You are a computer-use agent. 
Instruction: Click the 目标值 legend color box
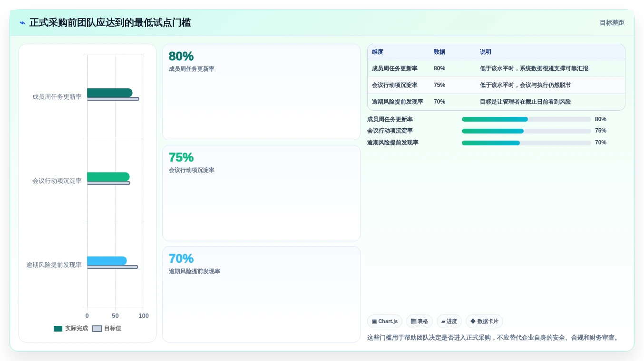point(97,329)
